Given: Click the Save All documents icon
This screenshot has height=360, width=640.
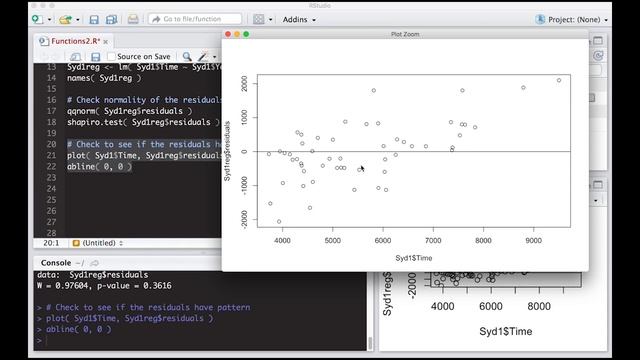Looking at the screenshot, I should [x=111, y=19].
